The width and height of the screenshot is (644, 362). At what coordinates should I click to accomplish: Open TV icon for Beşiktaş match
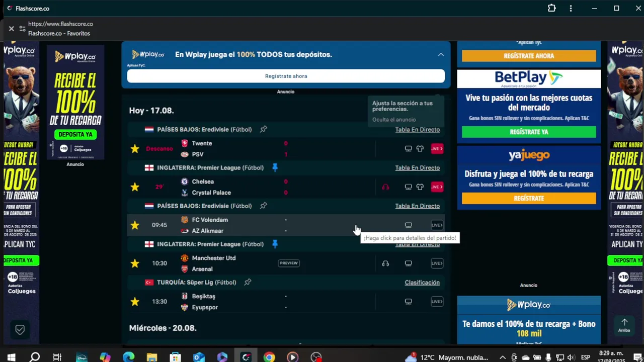click(x=409, y=302)
